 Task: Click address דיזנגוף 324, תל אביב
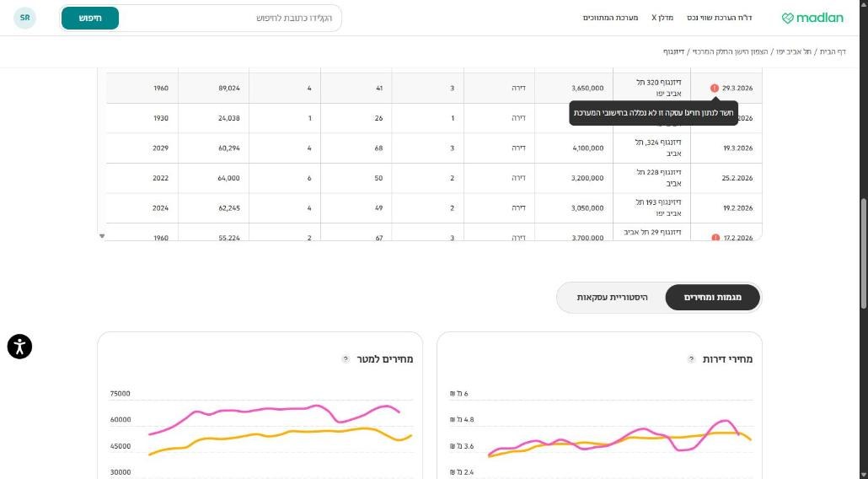(x=658, y=148)
